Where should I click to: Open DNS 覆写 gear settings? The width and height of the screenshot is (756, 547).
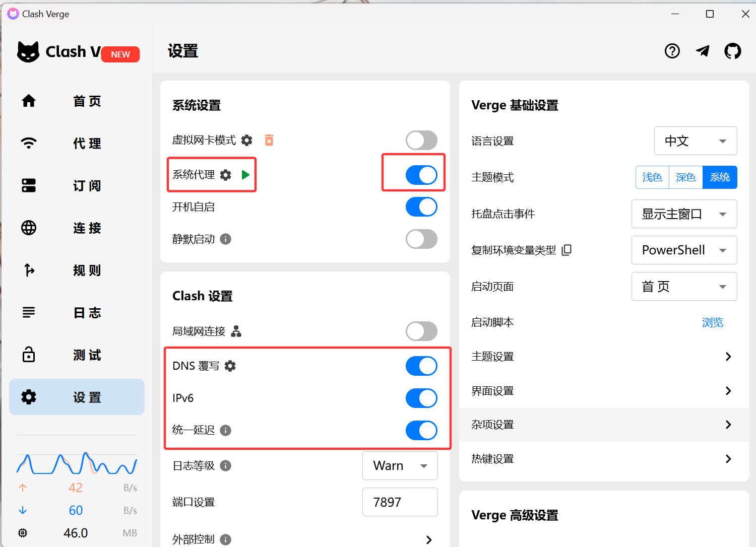click(230, 366)
